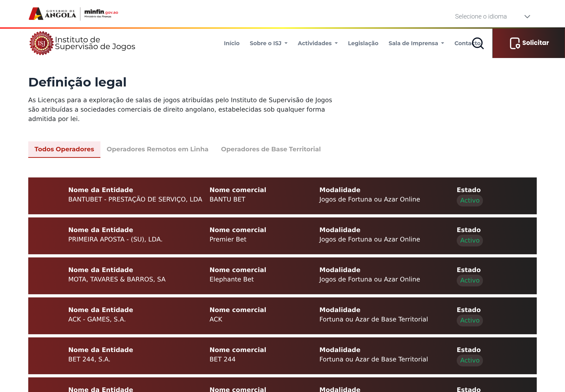
Task: Click Modalidade value in the Premier Bet row
Action: coord(370,239)
